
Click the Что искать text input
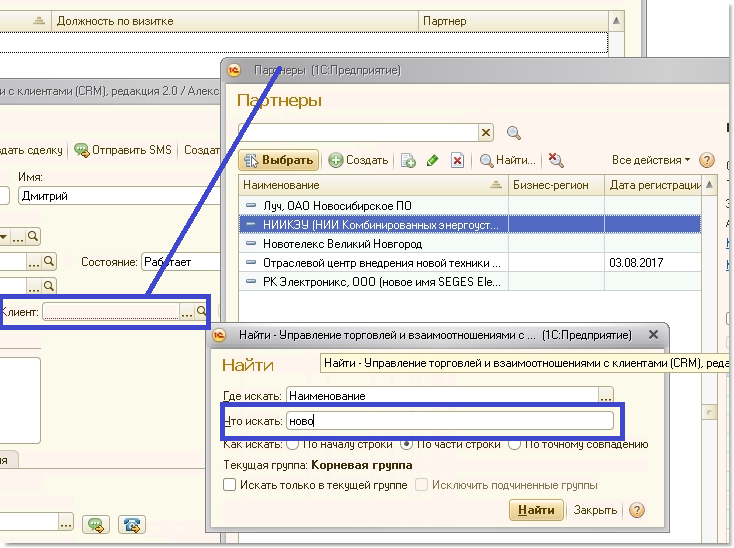[x=449, y=421]
